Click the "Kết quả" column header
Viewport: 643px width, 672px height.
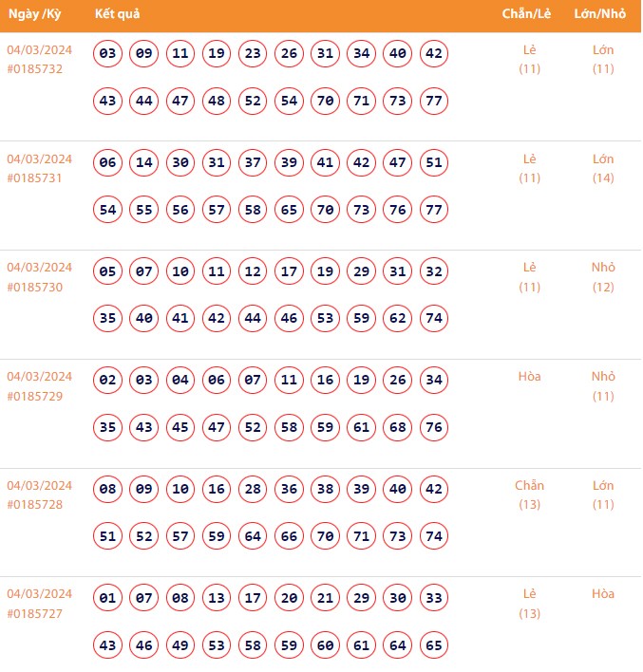tap(118, 15)
